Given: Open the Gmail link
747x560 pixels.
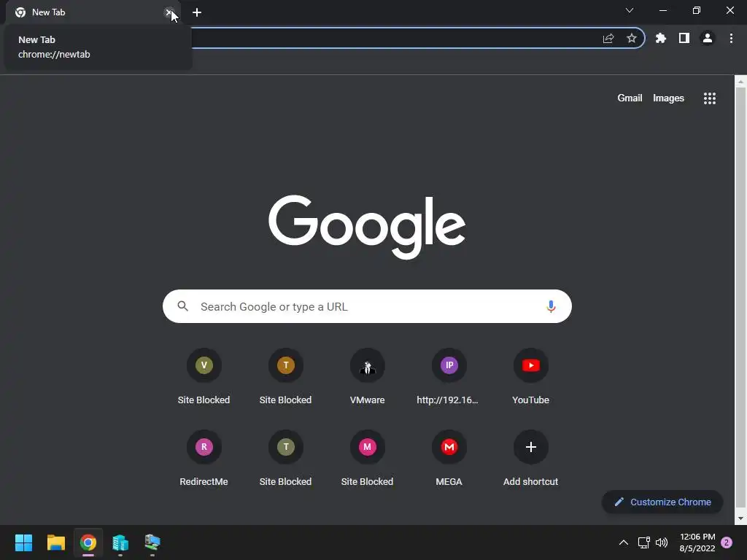Looking at the screenshot, I should [x=630, y=98].
